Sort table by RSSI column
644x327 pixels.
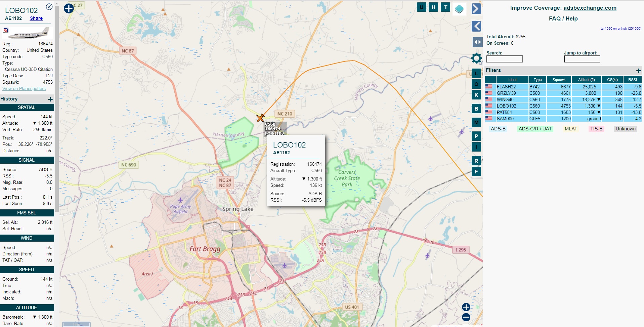coord(633,80)
